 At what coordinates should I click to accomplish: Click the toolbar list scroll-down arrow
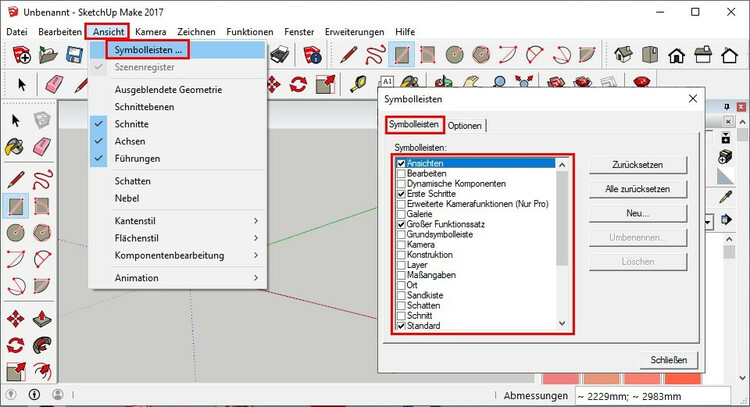(x=562, y=324)
